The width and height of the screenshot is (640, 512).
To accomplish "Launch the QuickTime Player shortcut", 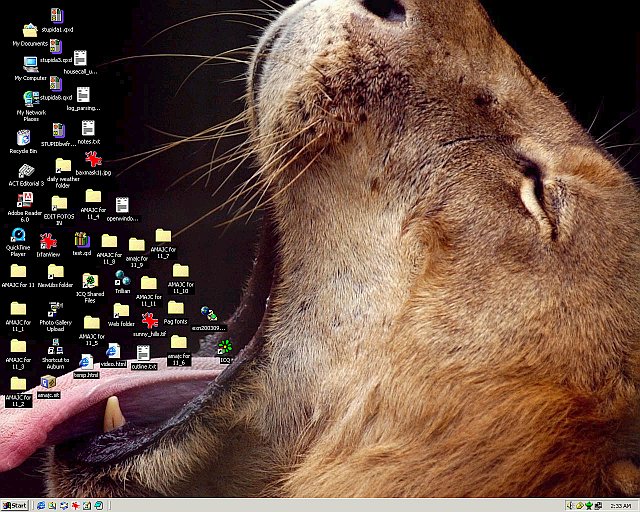I will click(18, 237).
